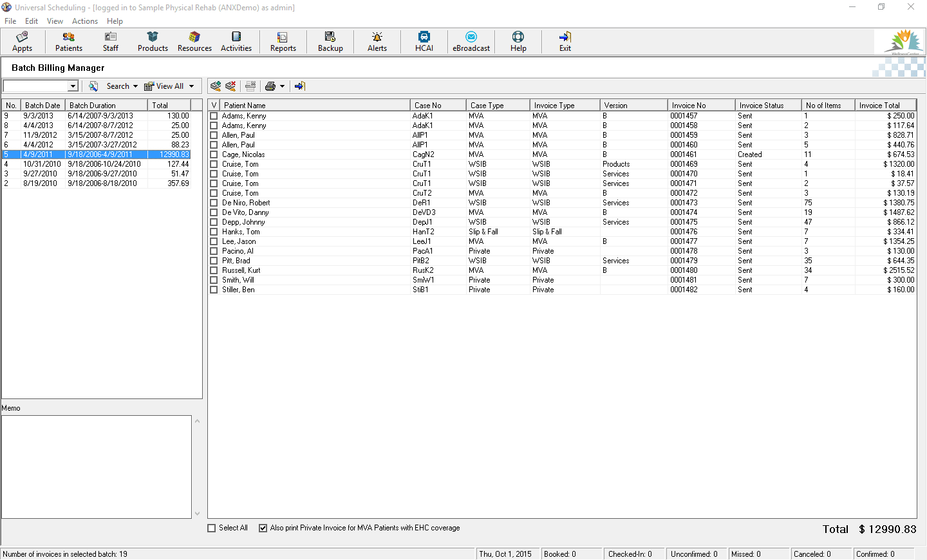927x560 pixels.
Task: Open the Alerts panel
Action: click(377, 41)
